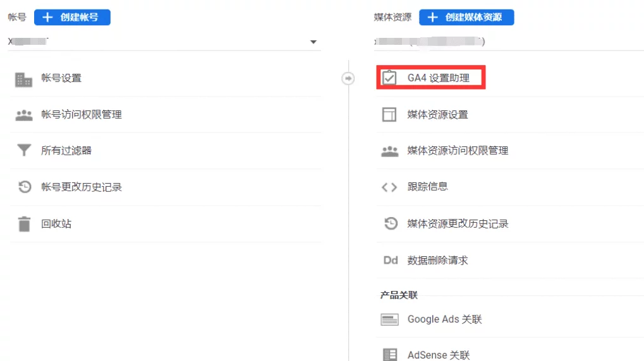Open 帐号更改历史记录

(82, 187)
